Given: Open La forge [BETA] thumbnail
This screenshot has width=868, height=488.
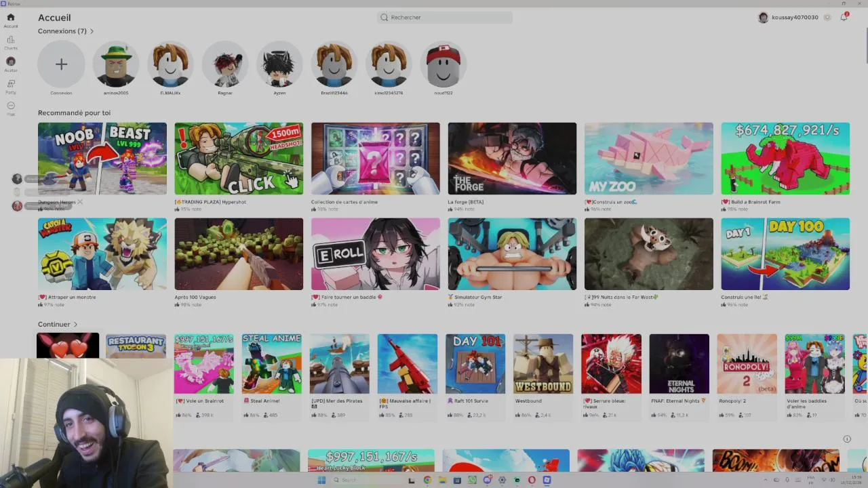Looking at the screenshot, I should point(512,159).
